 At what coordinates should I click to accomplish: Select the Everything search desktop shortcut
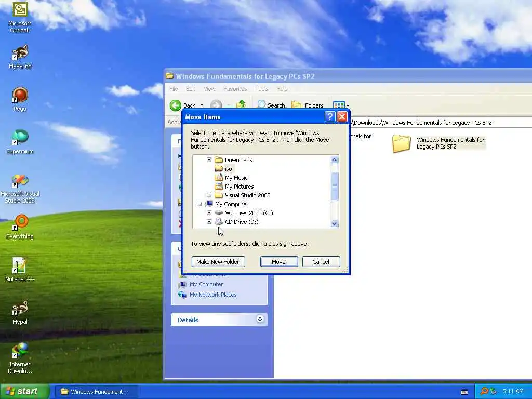tap(20, 227)
